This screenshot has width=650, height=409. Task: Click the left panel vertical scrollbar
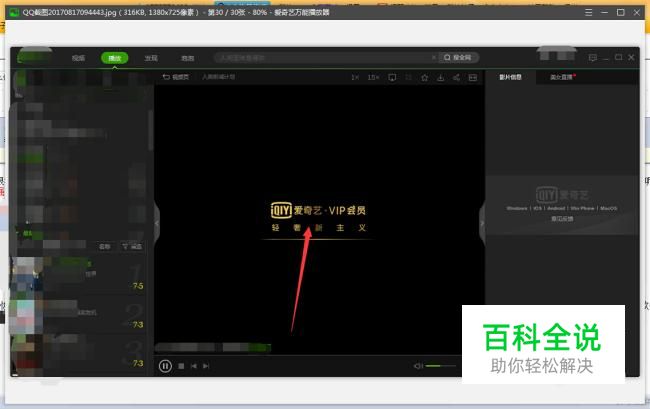pos(150,130)
